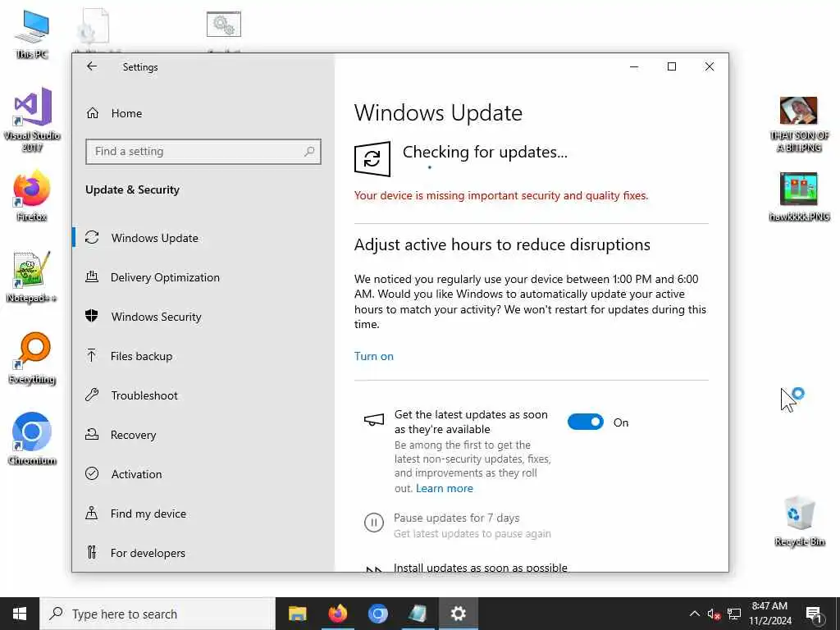This screenshot has height=630, width=840.
Task: Click the pause icon beside Pause updates
Action: click(374, 522)
